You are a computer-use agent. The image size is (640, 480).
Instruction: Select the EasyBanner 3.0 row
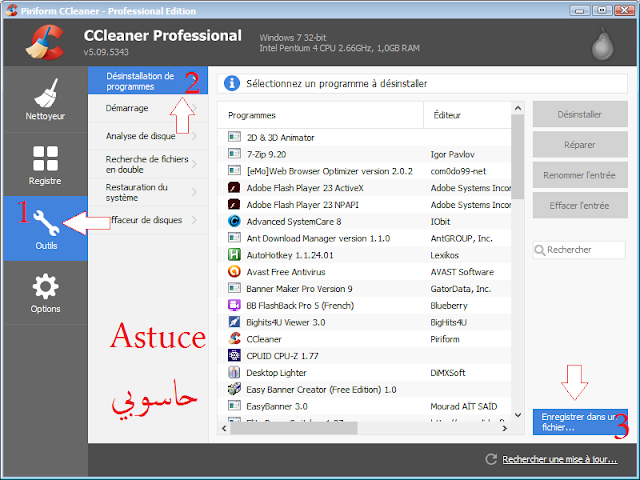[x=364, y=406]
